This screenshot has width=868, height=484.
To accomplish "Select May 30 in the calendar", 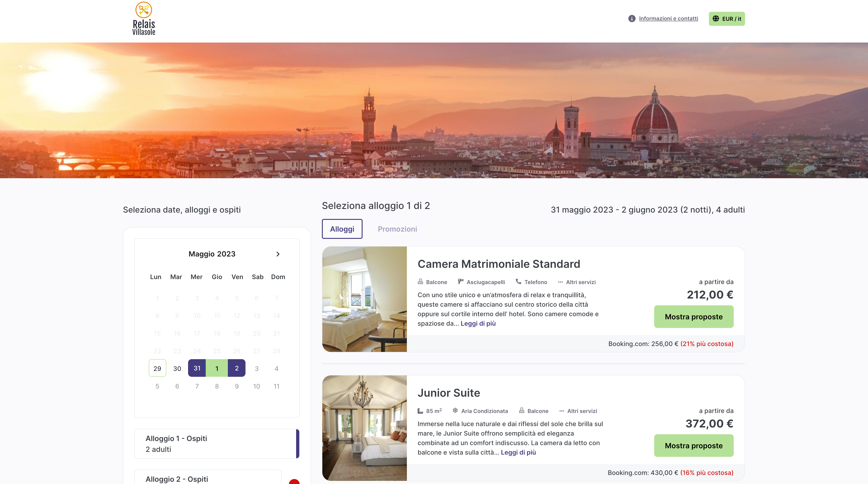I will (177, 368).
